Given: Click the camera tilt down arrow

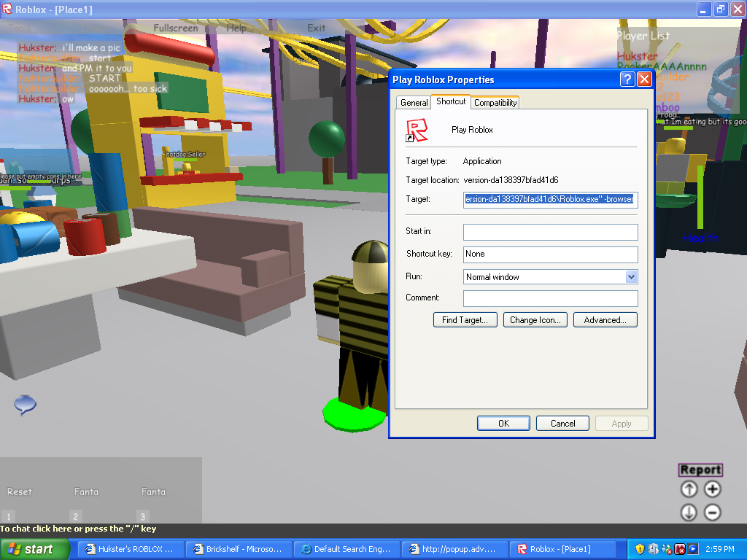Looking at the screenshot, I should [x=689, y=513].
